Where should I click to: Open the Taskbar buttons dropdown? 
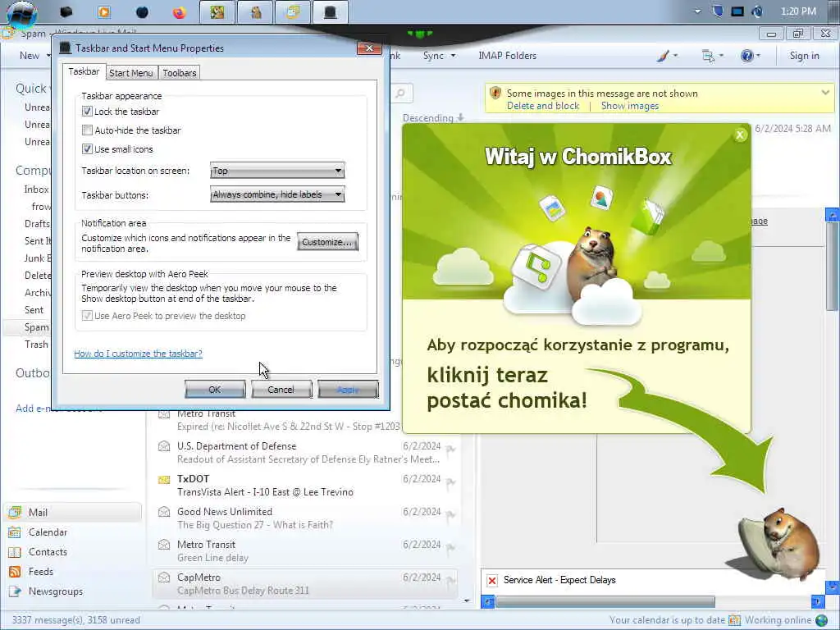[277, 194]
